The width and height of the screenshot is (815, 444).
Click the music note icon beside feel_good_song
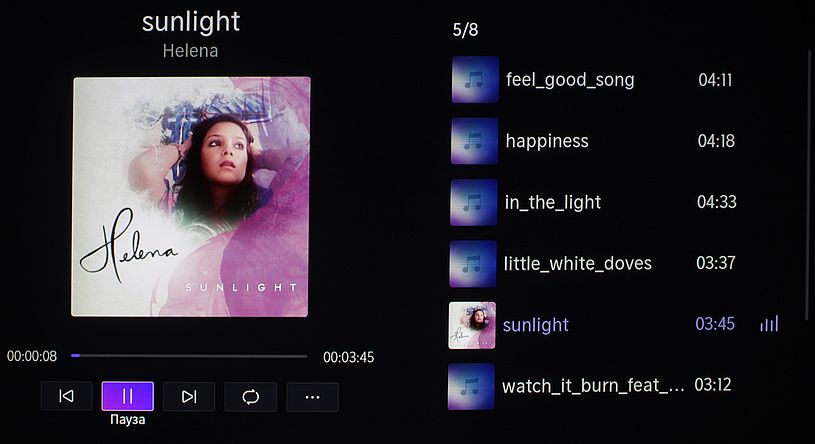point(475,80)
